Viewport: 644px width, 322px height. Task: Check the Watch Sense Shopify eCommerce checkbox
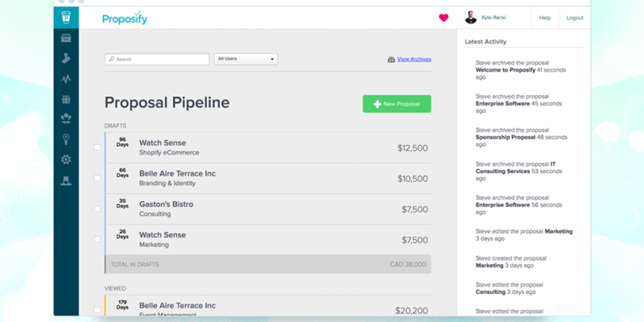(x=97, y=147)
